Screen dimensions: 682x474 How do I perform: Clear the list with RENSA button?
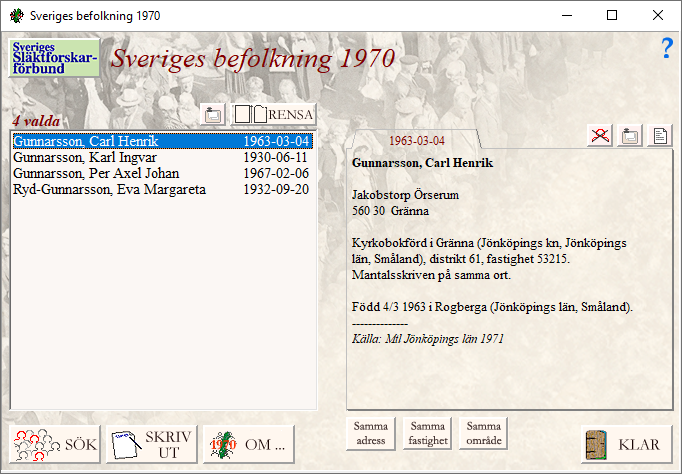pyautogui.click(x=274, y=115)
